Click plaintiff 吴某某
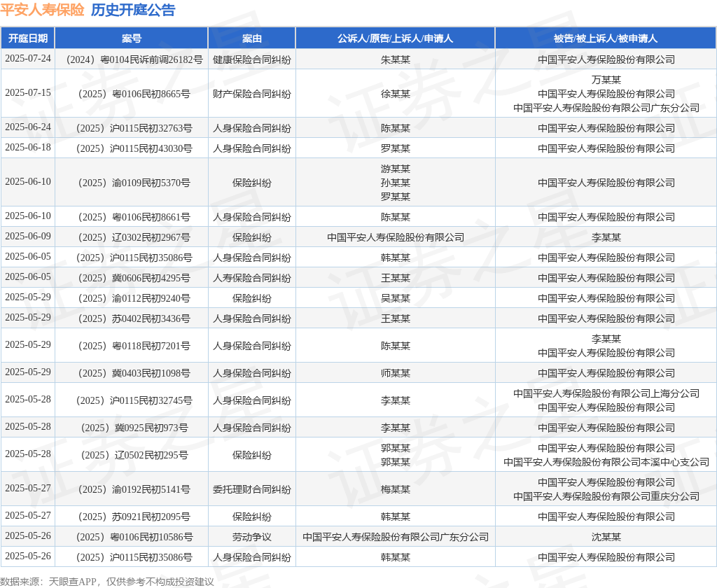The height and width of the screenshot is (588, 717). [x=396, y=298]
